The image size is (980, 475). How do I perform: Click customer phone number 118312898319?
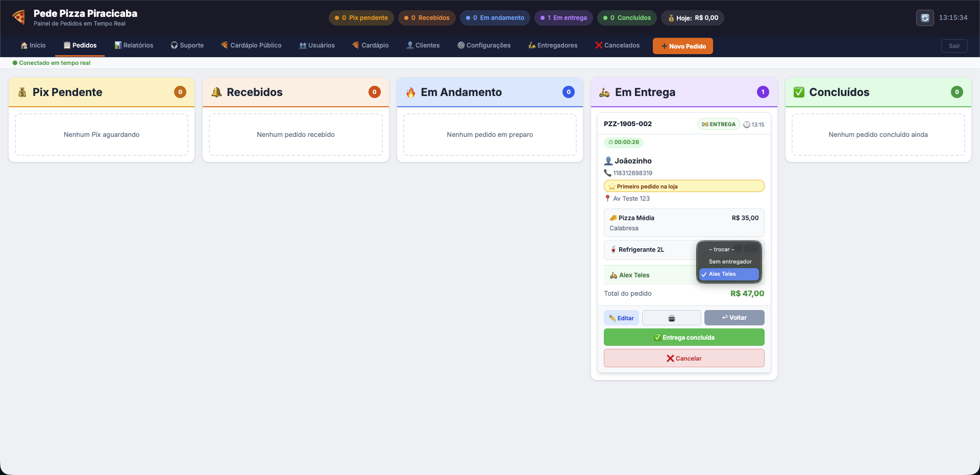click(x=633, y=173)
